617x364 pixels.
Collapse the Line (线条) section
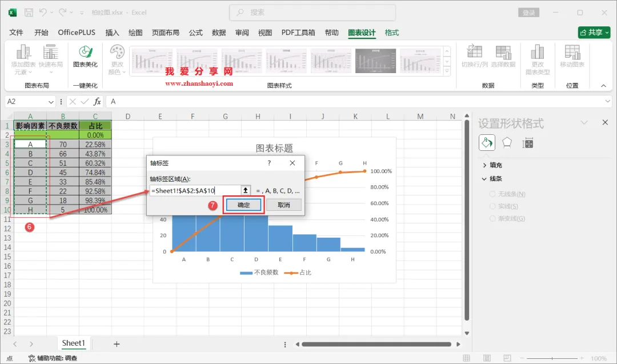point(492,179)
